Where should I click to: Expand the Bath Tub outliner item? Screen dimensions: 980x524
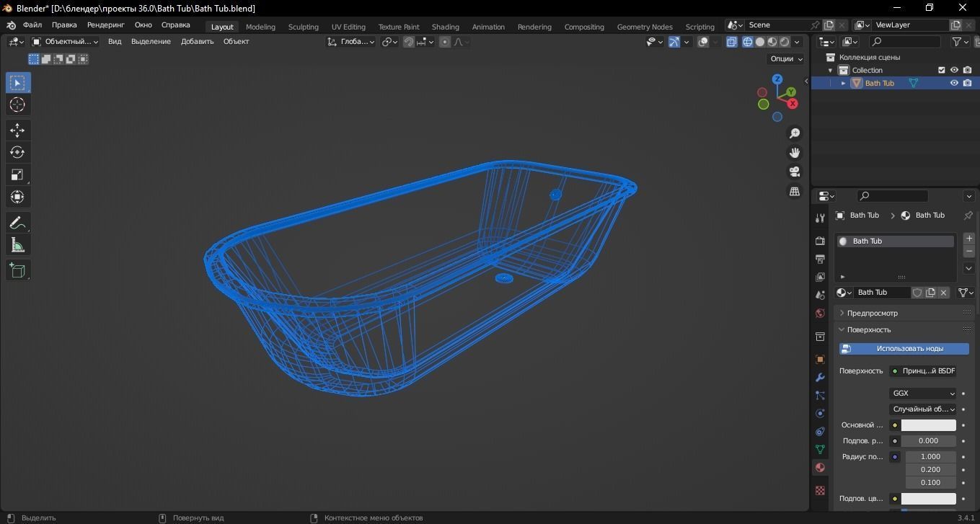tap(843, 83)
